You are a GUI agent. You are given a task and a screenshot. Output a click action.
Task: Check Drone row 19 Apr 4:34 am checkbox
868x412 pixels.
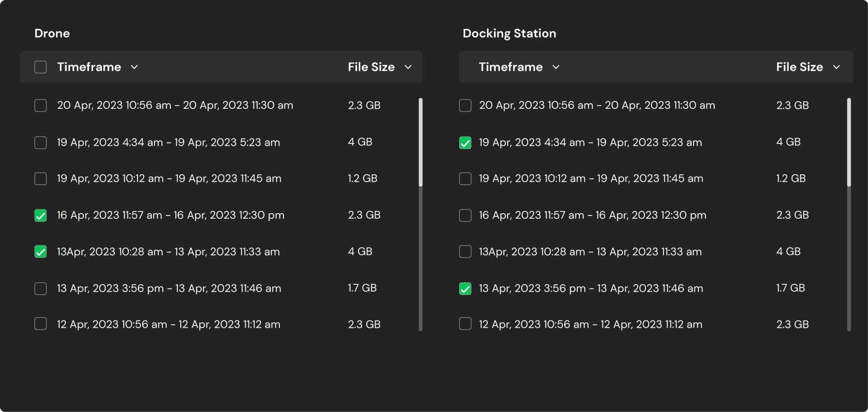40,142
